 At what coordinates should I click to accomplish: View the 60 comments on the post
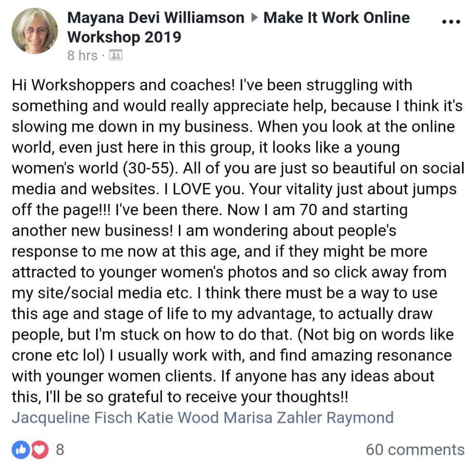coord(415,449)
